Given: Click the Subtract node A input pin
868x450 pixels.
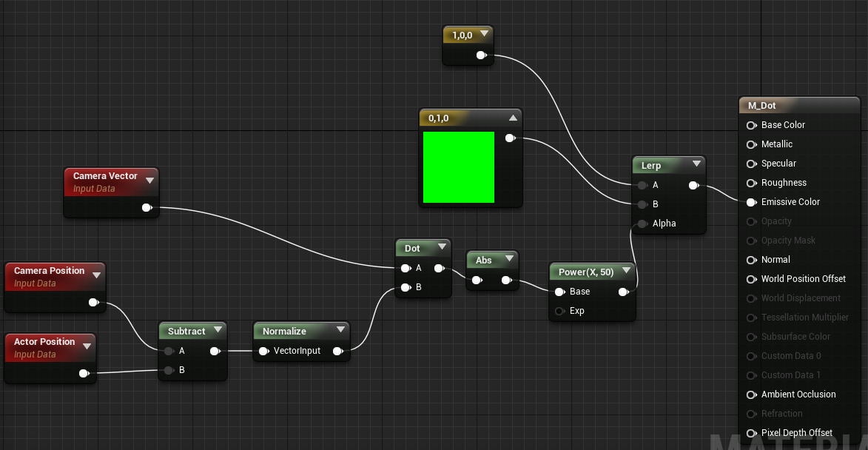Looking at the screenshot, I should tap(169, 351).
